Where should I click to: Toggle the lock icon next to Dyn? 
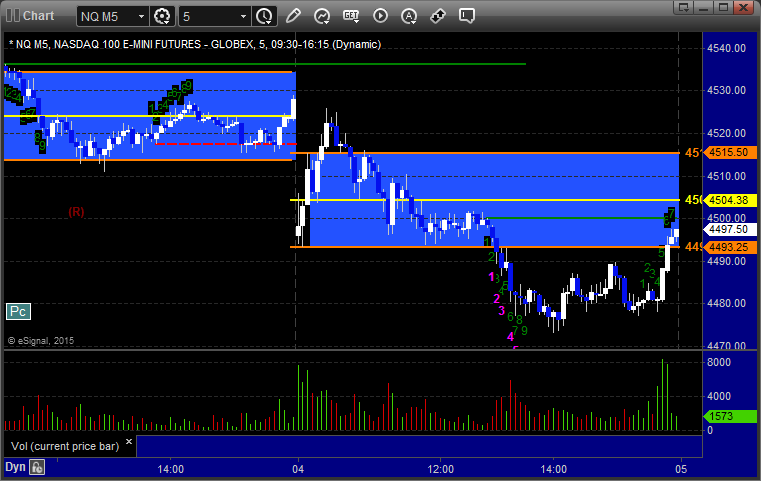(37, 467)
